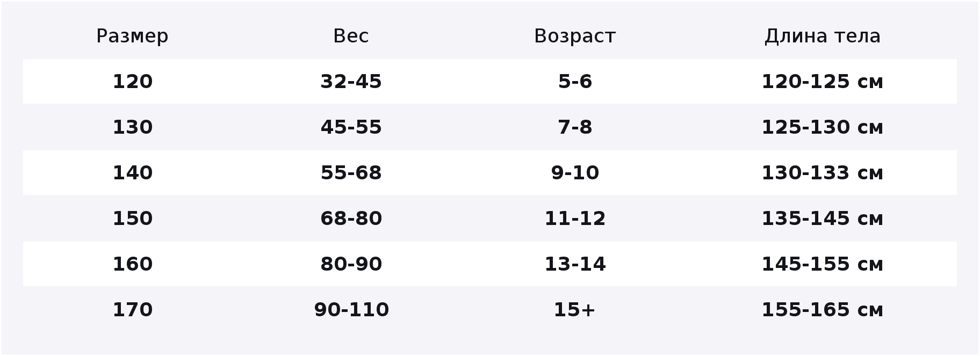Viewport: 980px width, 356px height.
Task: Click age value 9-10
Action: coord(575,173)
